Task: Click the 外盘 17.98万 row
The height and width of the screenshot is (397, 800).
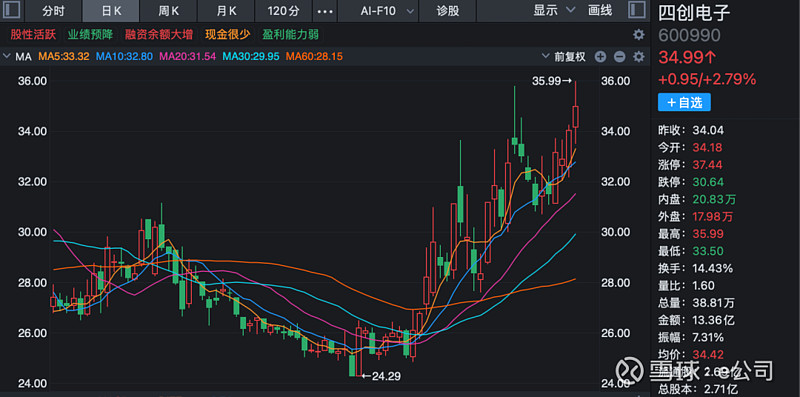Action: (x=696, y=217)
